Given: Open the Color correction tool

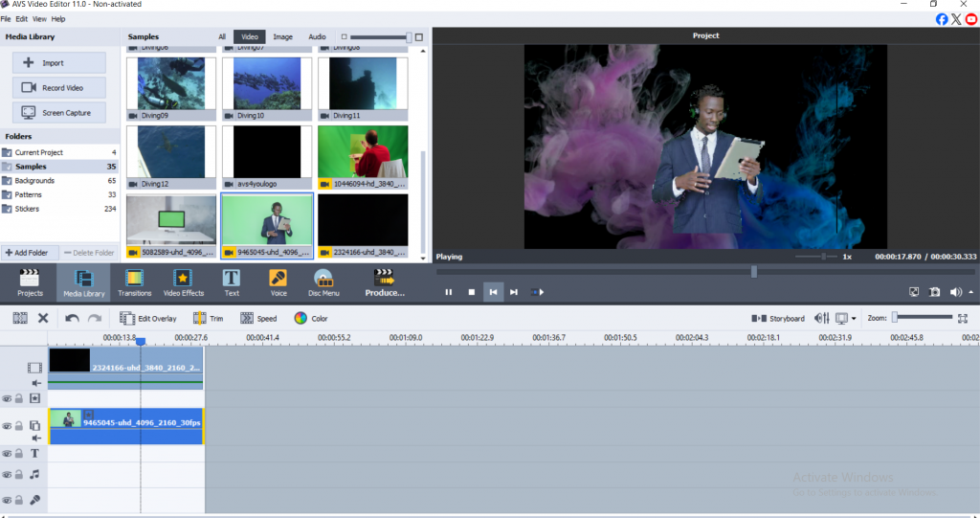Looking at the screenshot, I should (x=311, y=319).
